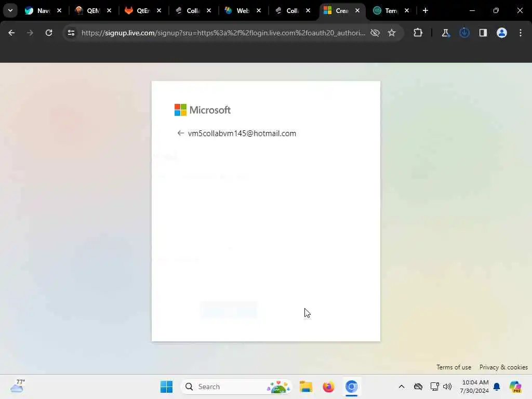Viewport: 532px width, 399px height.
Task: Open the Windows Start menu
Action: click(x=167, y=387)
